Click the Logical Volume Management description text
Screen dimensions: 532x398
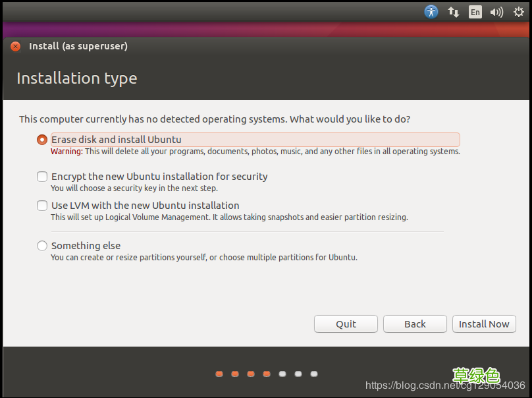229,217
